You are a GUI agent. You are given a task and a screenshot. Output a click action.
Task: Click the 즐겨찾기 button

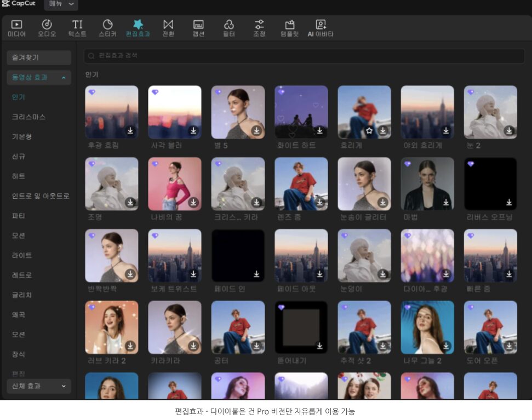click(39, 57)
